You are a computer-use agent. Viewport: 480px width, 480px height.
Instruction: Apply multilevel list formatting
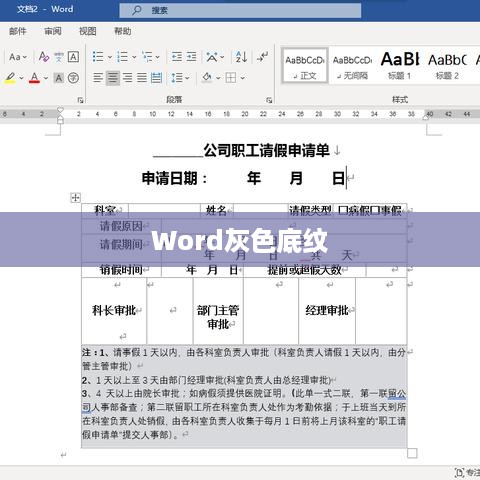tap(147, 57)
